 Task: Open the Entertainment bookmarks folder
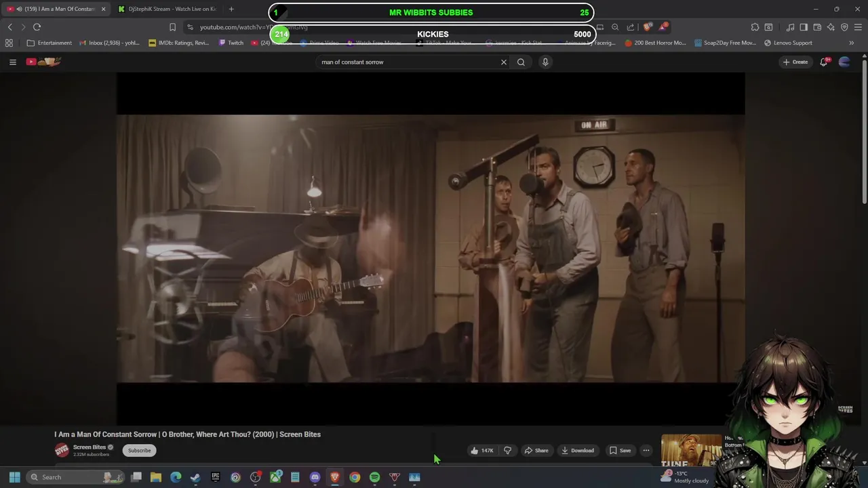pos(49,43)
